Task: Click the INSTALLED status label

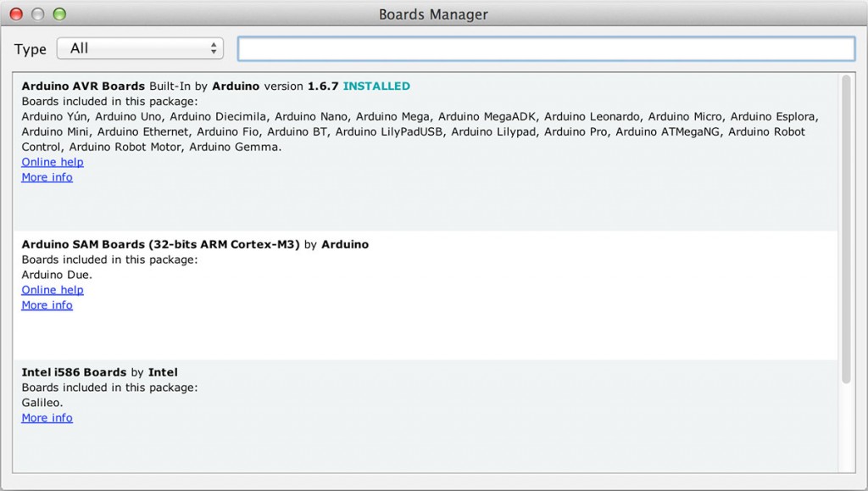Action: (376, 86)
